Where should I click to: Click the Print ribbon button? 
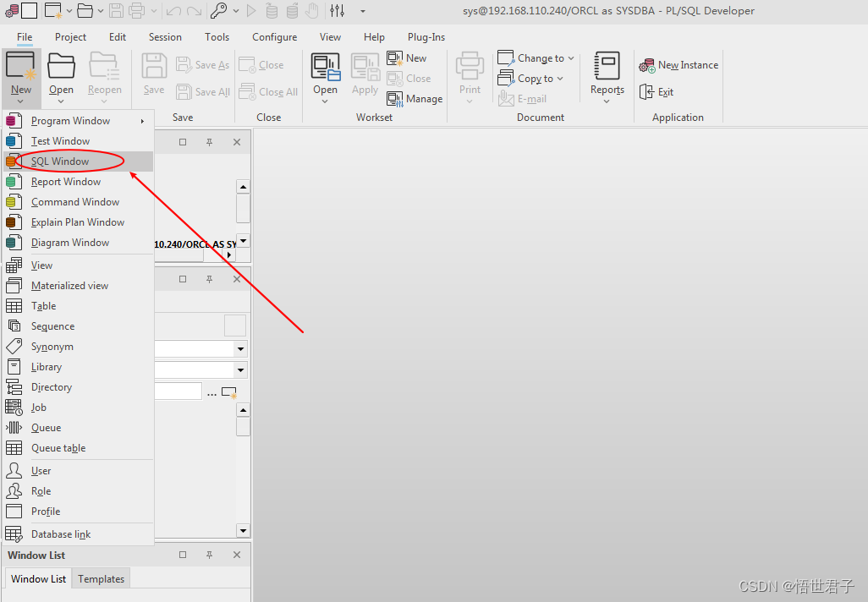(470, 78)
